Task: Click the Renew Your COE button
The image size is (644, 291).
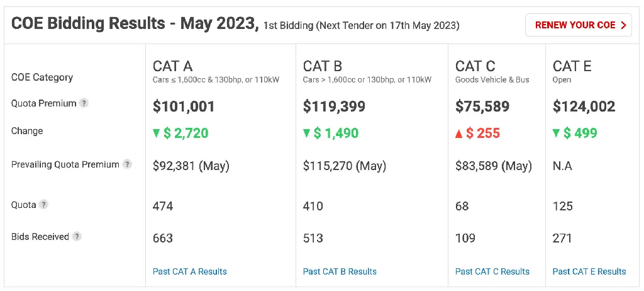Action: [579, 25]
